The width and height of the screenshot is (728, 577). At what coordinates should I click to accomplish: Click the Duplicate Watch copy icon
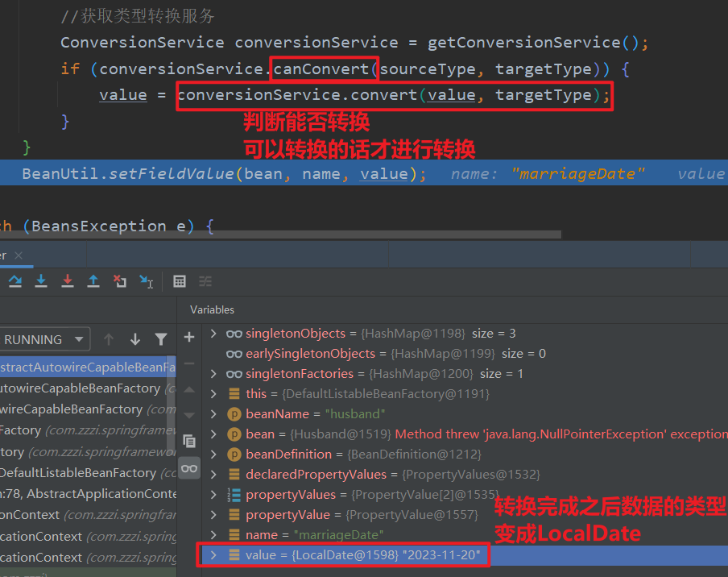click(x=189, y=441)
